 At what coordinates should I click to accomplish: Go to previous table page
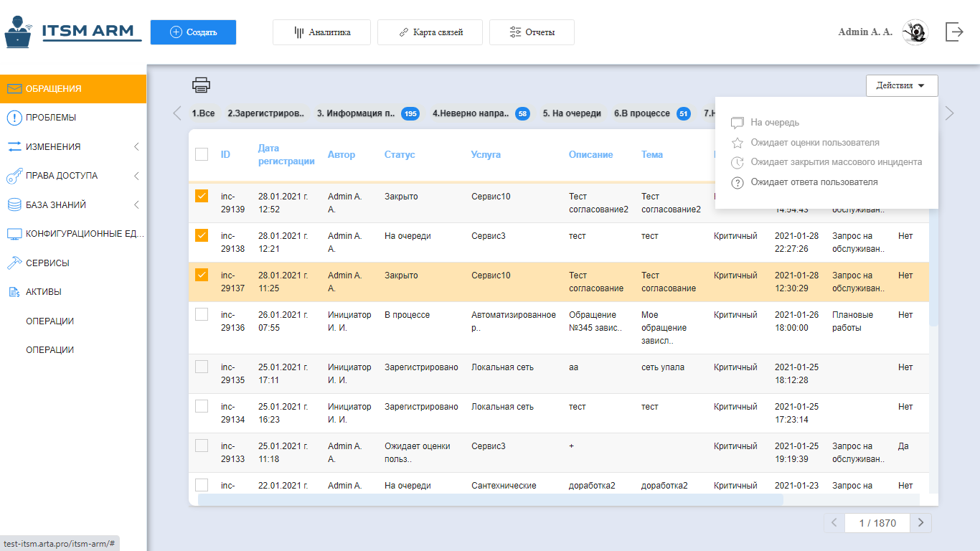point(834,523)
